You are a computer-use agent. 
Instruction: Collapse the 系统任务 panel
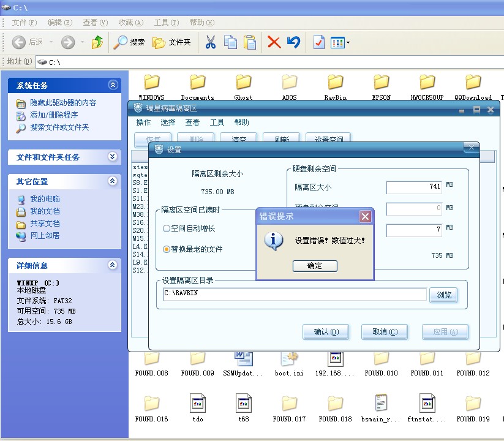[x=113, y=85]
